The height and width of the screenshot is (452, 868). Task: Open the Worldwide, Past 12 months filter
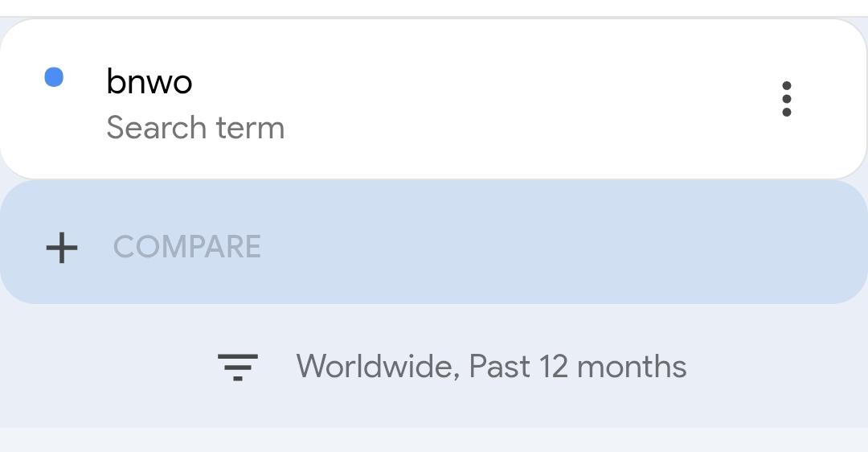pyautogui.click(x=490, y=367)
